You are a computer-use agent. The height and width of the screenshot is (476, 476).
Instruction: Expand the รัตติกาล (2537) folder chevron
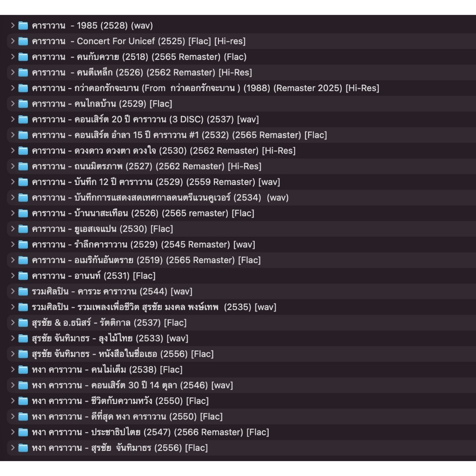pyautogui.click(x=13, y=323)
